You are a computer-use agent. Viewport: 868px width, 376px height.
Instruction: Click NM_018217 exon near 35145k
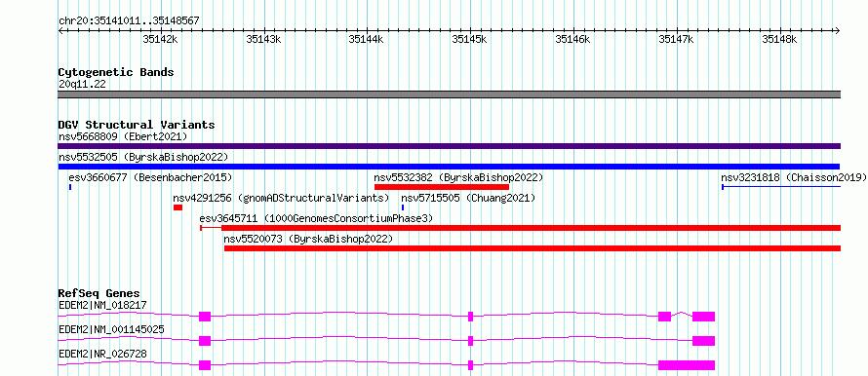(470, 317)
